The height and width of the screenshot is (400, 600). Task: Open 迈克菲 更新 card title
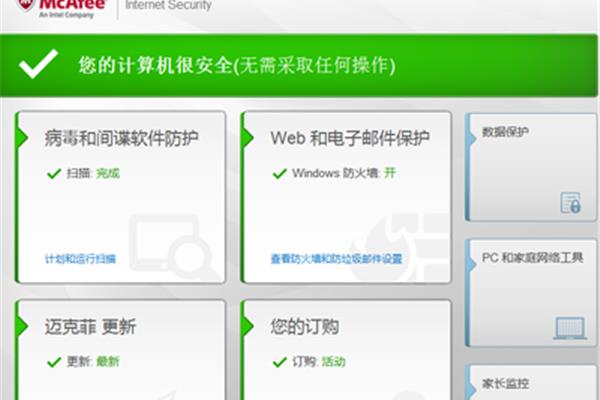pyautogui.click(x=90, y=327)
